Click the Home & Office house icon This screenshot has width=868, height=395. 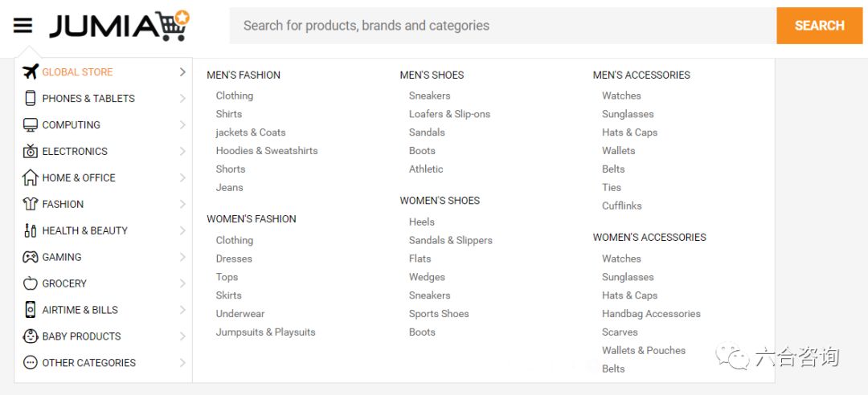coord(31,177)
